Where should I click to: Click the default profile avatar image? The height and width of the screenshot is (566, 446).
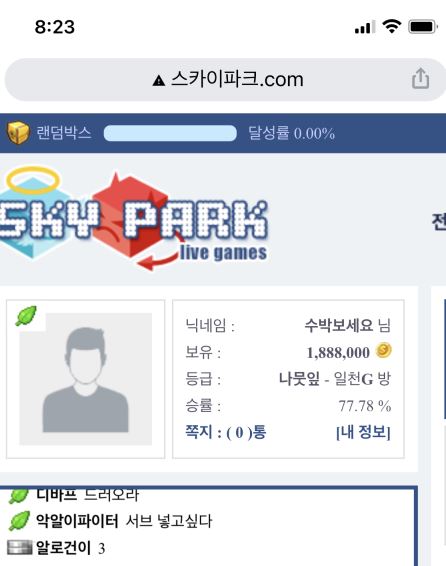(x=86, y=379)
